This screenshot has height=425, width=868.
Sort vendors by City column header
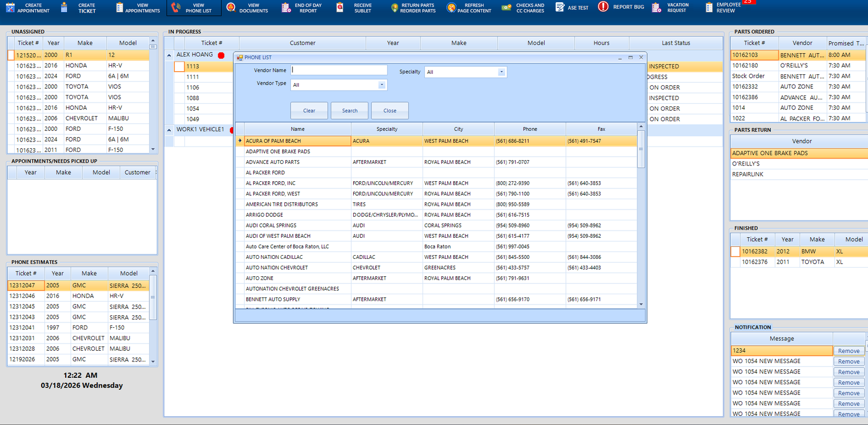click(x=459, y=129)
